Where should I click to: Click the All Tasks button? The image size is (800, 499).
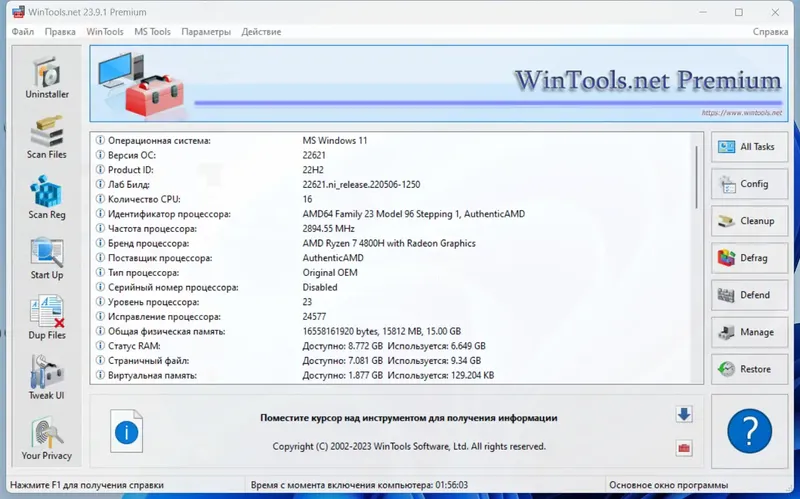[x=749, y=147]
